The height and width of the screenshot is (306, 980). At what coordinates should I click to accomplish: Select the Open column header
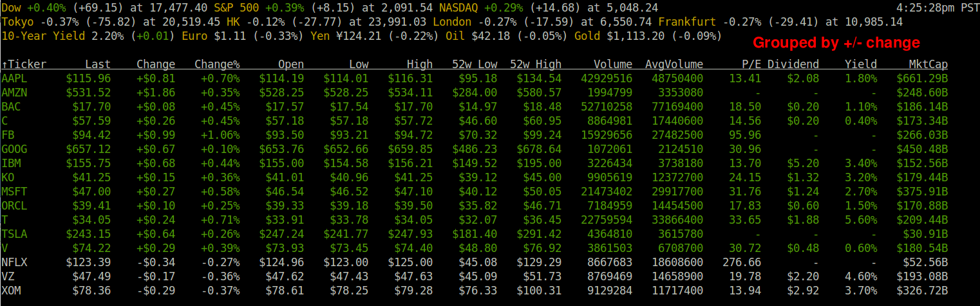pyautogui.click(x=291, y=64)
